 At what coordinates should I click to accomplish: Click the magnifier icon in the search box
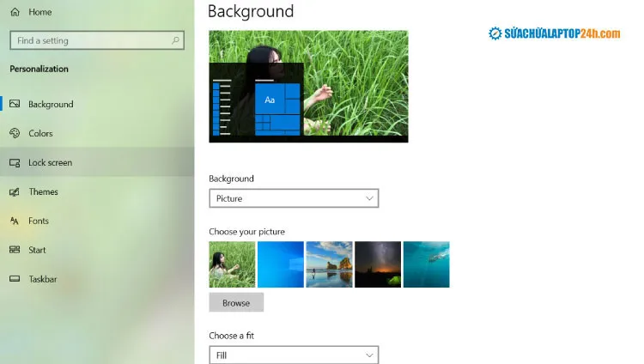point(175,40)
